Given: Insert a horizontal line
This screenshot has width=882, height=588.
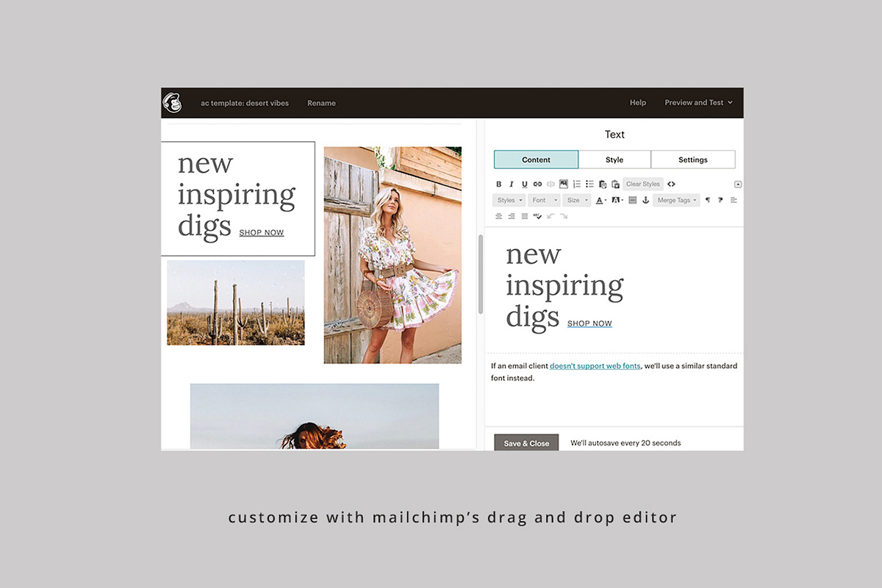Looking at the screenshot, I should pos(633,200).
